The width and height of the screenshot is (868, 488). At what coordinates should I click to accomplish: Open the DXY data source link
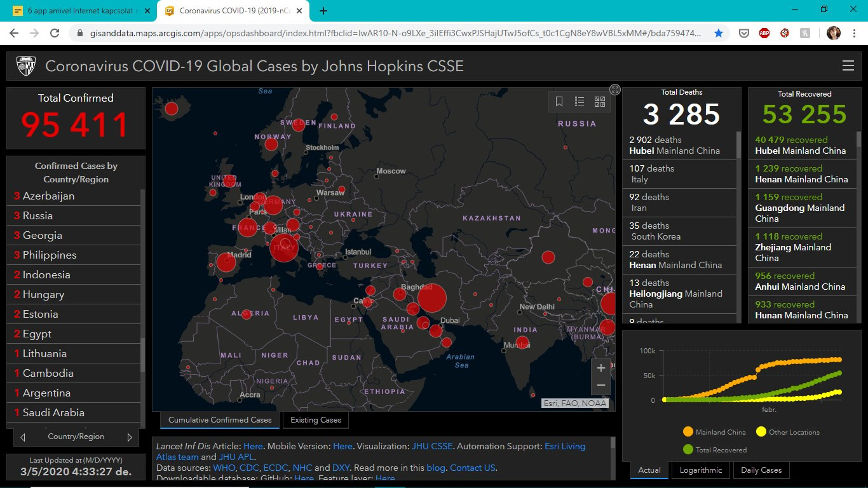tap(341, 468)
